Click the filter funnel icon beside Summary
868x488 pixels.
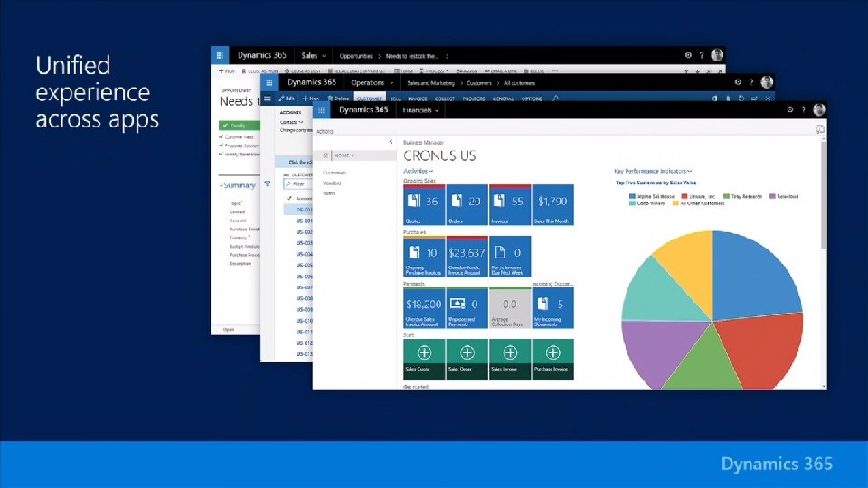click(x=268, y=183)
